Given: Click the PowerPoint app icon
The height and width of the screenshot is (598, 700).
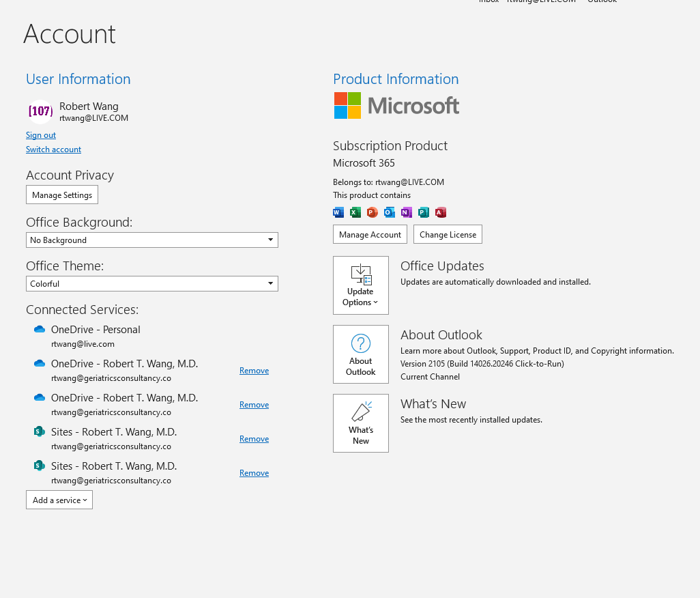Looking at the screenshot, I should coord(373,212).
